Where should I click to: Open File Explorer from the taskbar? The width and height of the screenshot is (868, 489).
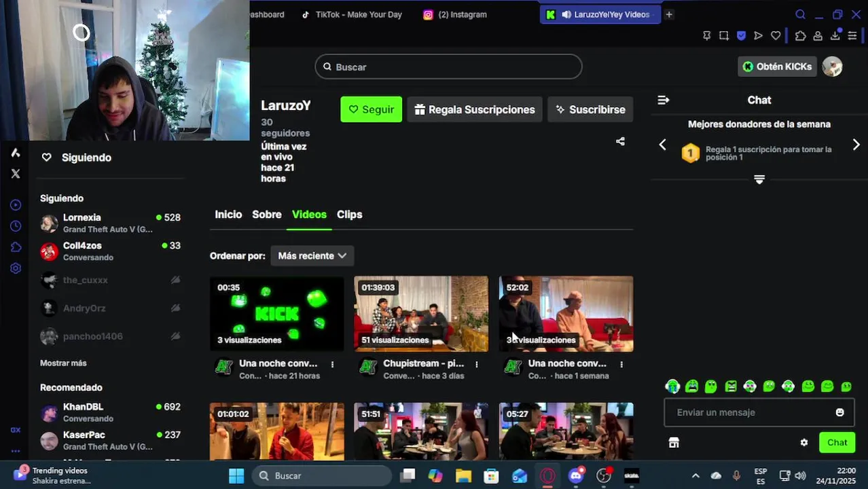click(x=463, y=475)
